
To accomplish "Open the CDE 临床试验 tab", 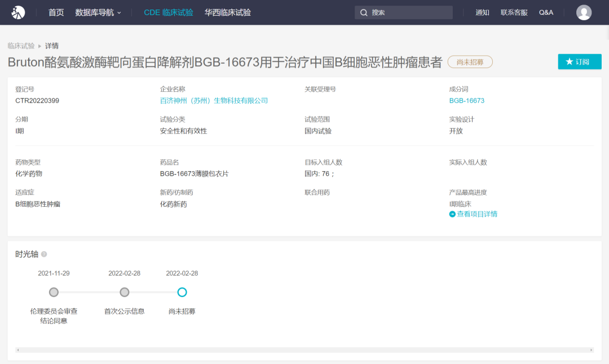I will (x=169, y=12).
